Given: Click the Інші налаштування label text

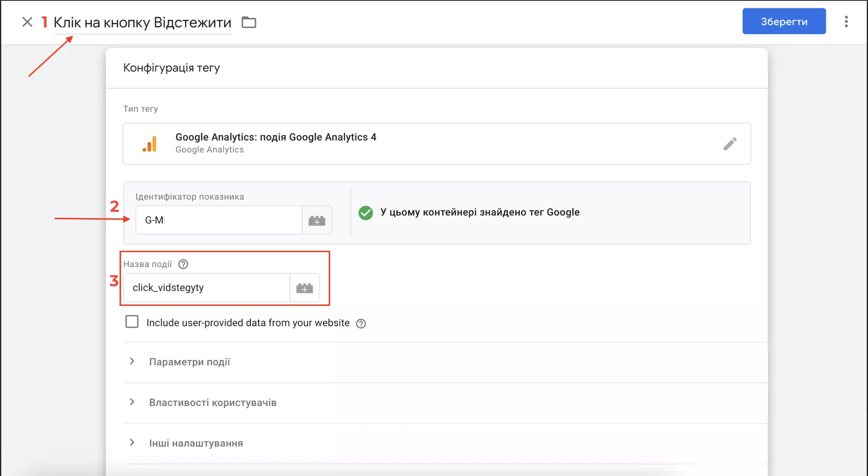Looking at the screenshot, I should (x=196, y=443).
